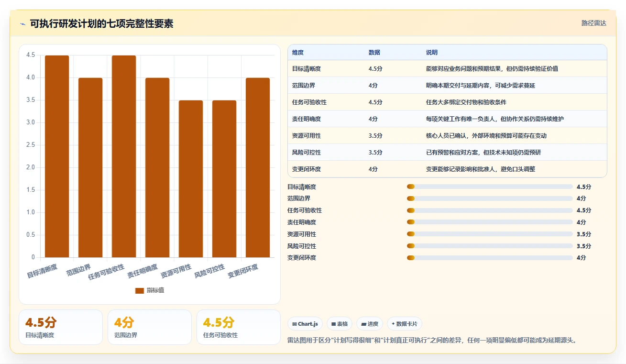Click the 变更闭环度 x-axis label

click(x=243, y=271)
